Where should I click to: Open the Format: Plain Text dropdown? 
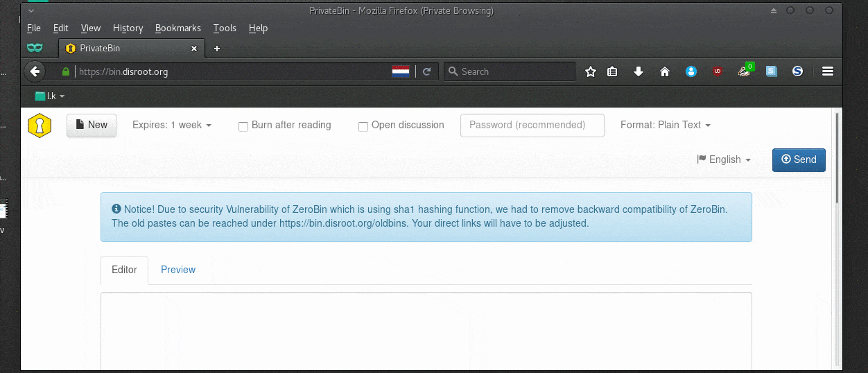[x=666, y=125]
